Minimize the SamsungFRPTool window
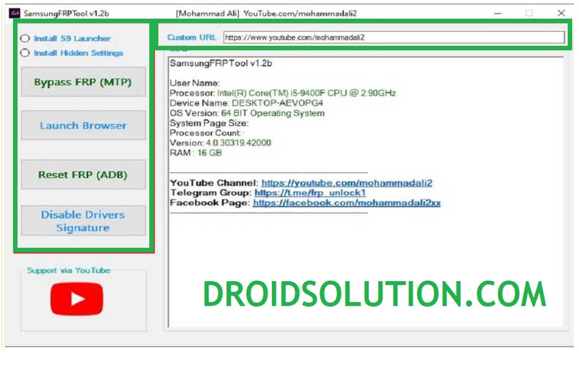This screenshot has height=392, width=579. tap(498, 14)
